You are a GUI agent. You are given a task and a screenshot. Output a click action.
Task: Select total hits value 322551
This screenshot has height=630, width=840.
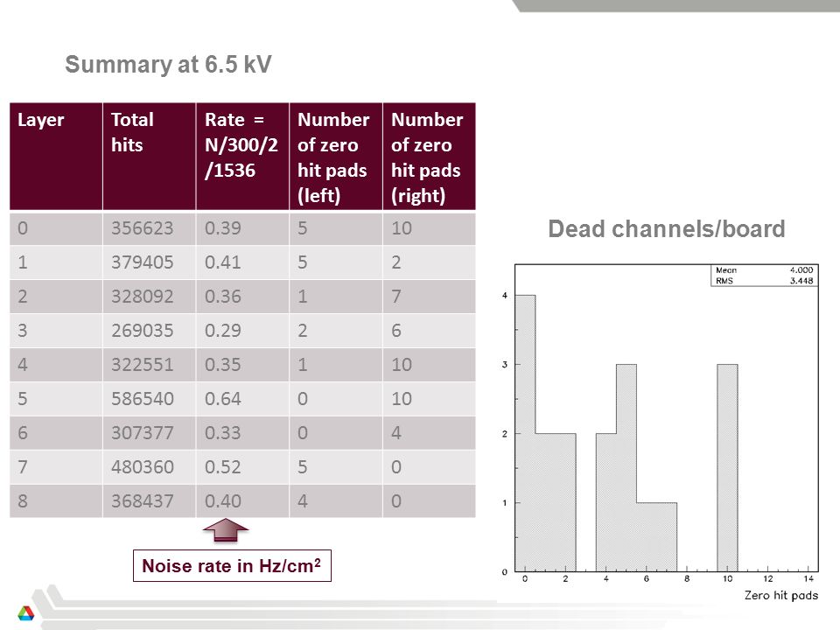142,365
